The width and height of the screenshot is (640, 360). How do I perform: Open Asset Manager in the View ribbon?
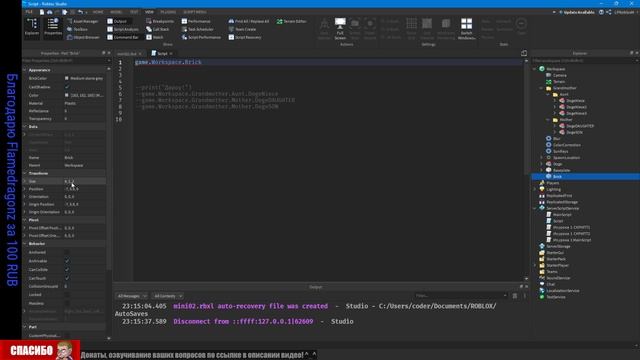click(x=82, y=21)
